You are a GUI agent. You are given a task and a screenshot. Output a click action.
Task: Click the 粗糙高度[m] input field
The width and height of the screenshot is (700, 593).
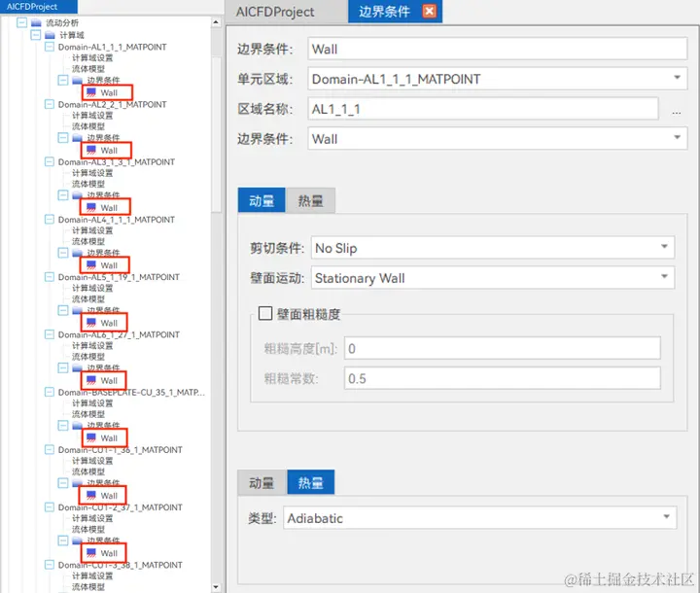click(x=503, y=349)
